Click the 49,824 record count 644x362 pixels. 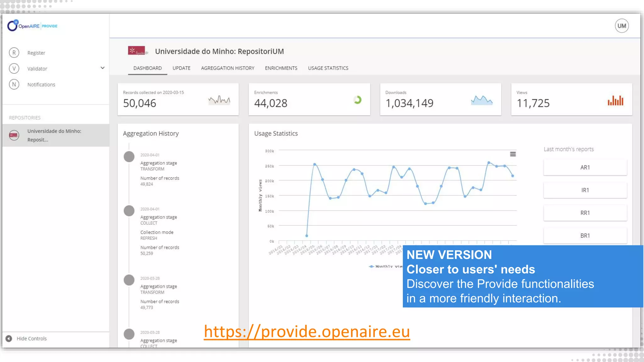[x=147, y=184]
